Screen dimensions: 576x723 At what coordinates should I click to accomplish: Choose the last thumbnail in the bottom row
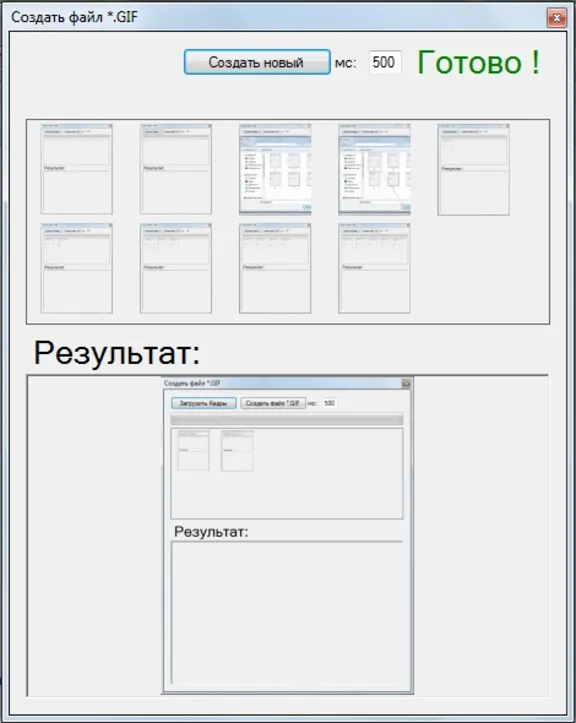[374, 268]
